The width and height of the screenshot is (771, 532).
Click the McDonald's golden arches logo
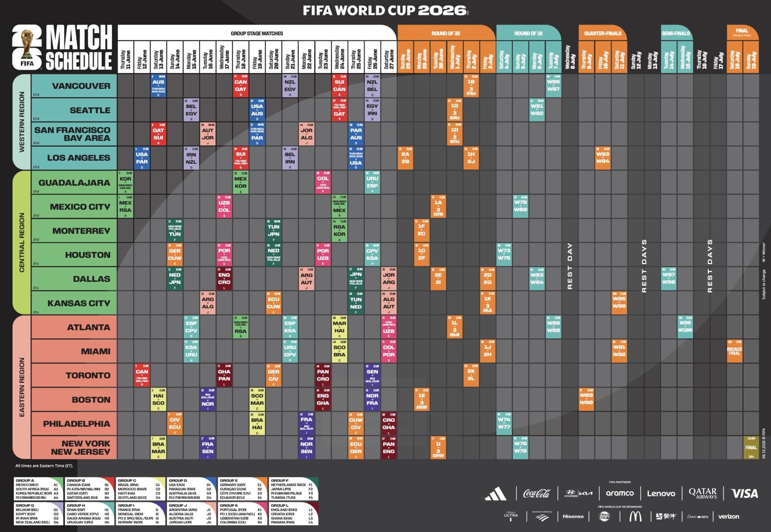[635, 516]
